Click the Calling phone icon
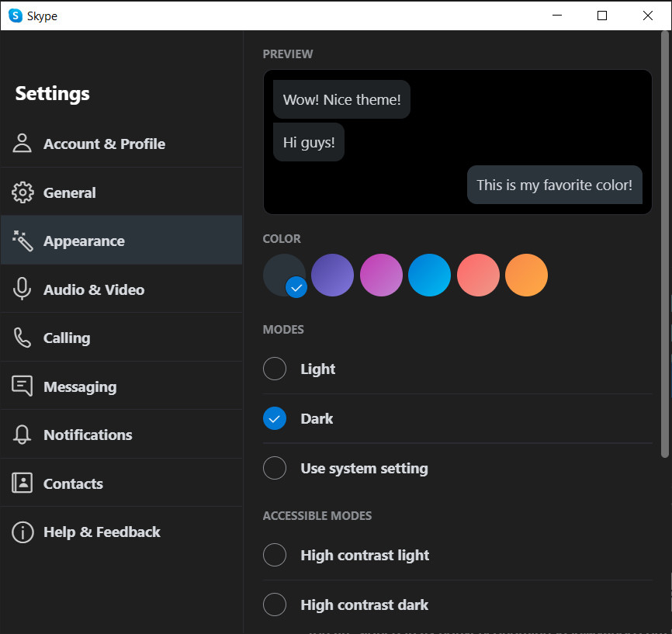672x634 pixels. click(x=22, y=338)
